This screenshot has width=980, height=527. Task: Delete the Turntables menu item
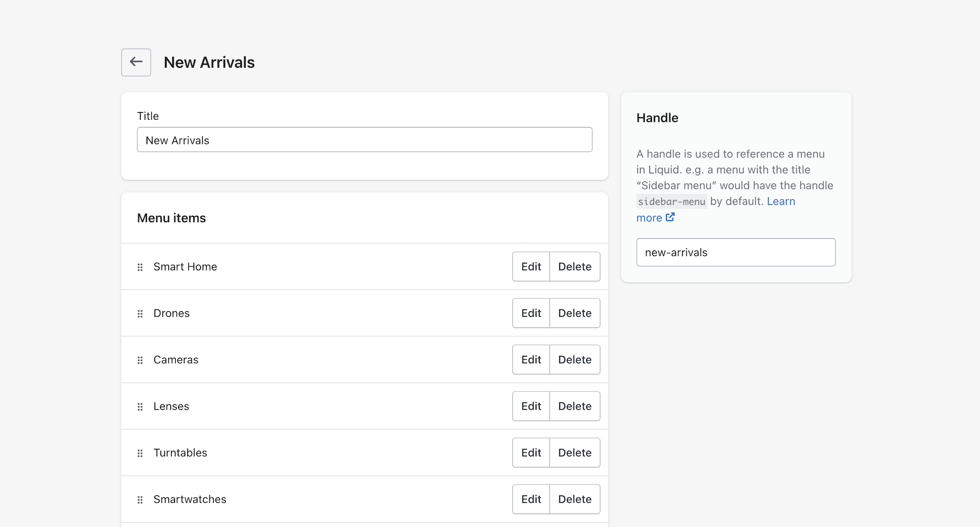point(575,453)
